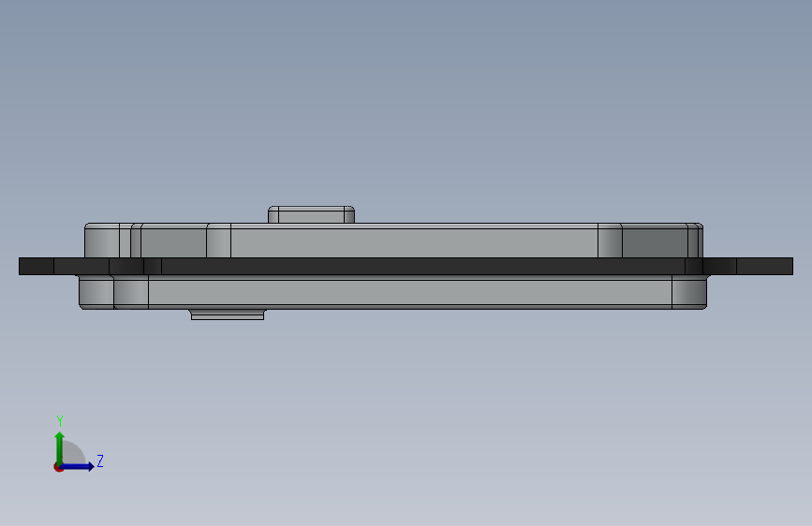Click the green Y axis arrow of the triad
Screen dimensions: 812x526
pos(60,447)
